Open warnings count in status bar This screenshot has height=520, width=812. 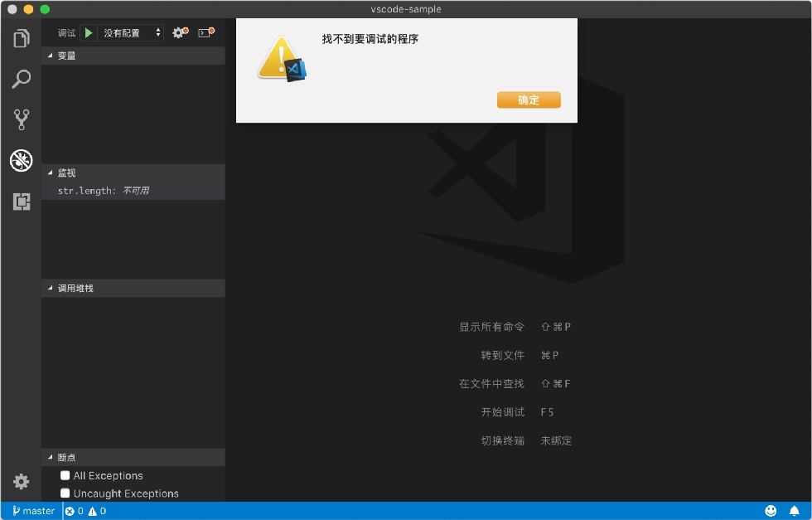(x=98, y=511)
